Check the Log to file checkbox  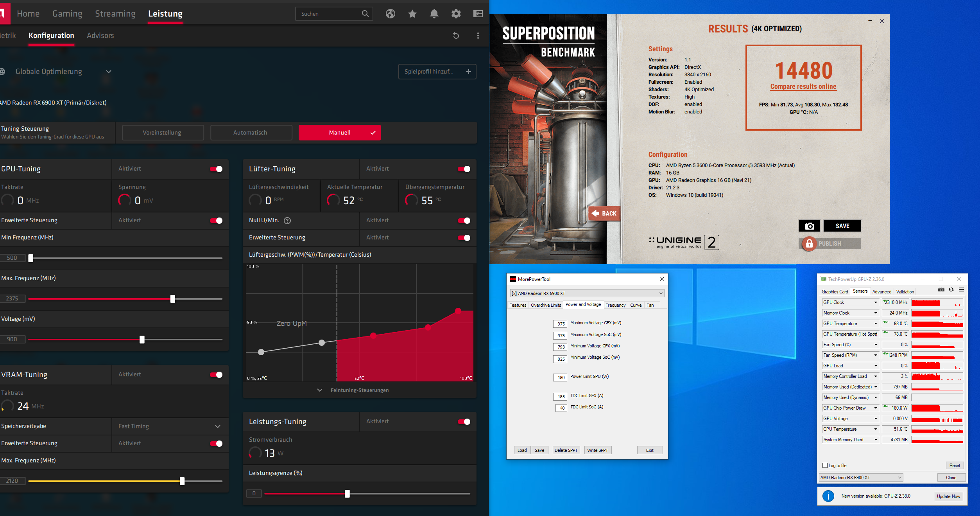[x=825, y=465]
